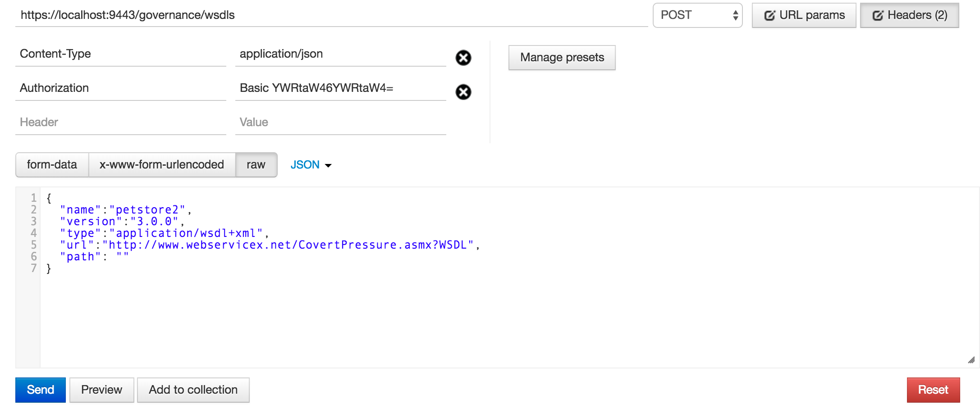Click the POST selector stepper arrows

click(735, 15)
